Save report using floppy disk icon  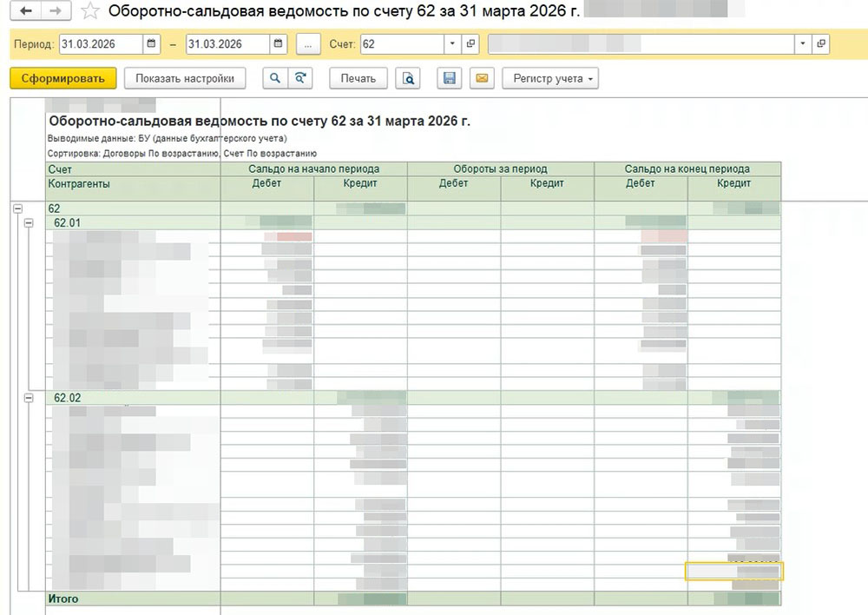click(x=450, y=78)
